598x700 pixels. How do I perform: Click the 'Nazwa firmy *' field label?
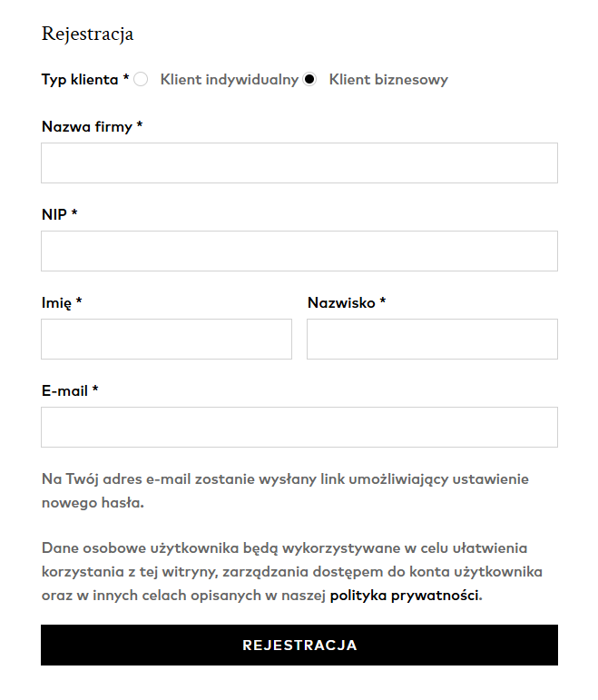[x=92, y=126]
